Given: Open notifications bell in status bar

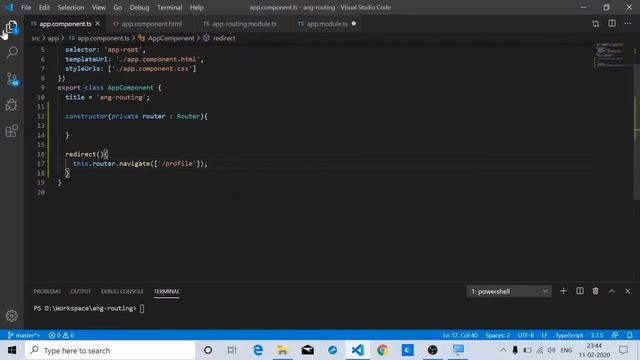Looking at the screenshot, I should point(629,335).
